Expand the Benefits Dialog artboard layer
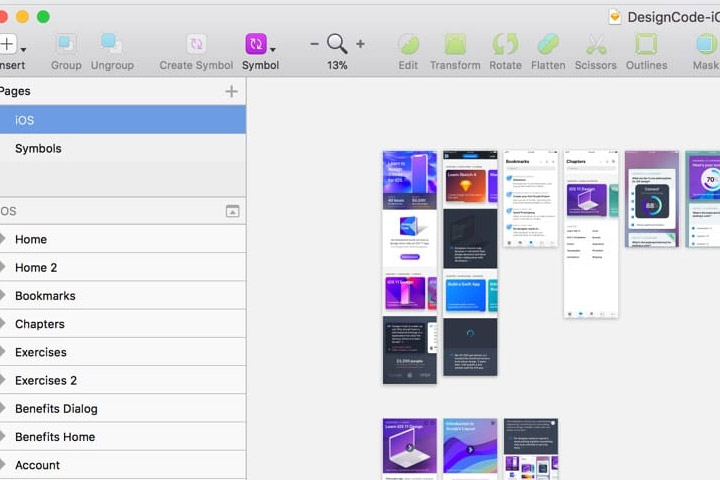Viewport: 720px width, 480px height. (3, 408)
